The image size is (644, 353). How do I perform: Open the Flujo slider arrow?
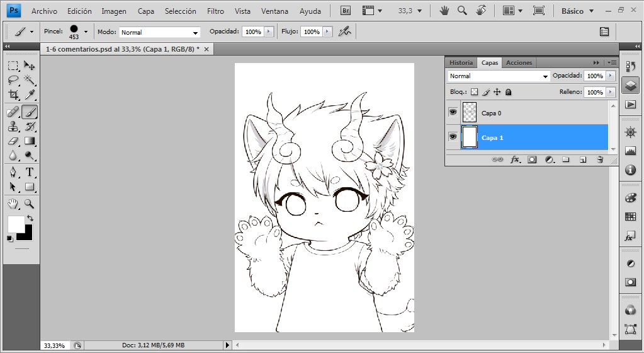[x=327, y=32]
